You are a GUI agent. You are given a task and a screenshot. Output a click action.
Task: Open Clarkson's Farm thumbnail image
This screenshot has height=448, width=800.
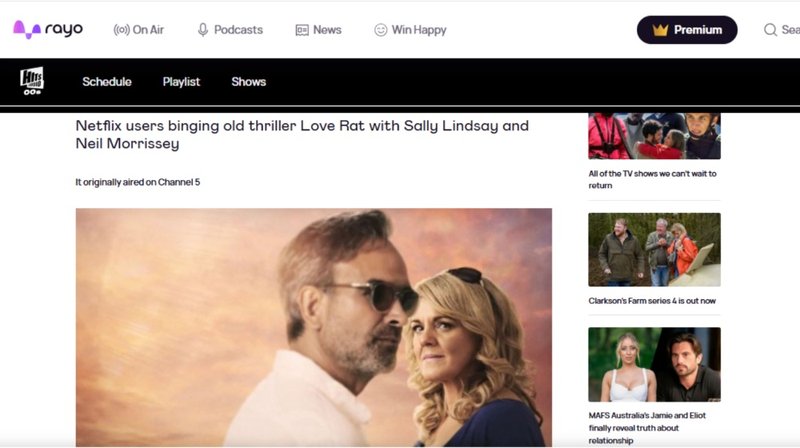(x=655, y=250)
